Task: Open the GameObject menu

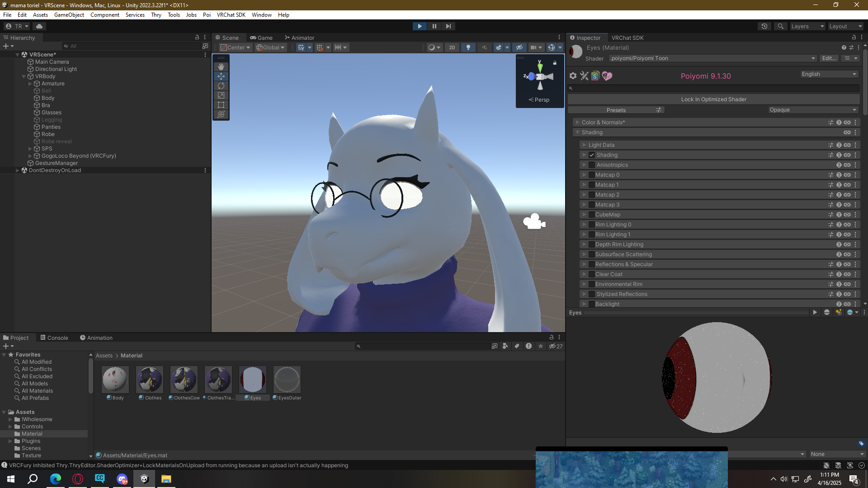Action: [x=69, y=15]
